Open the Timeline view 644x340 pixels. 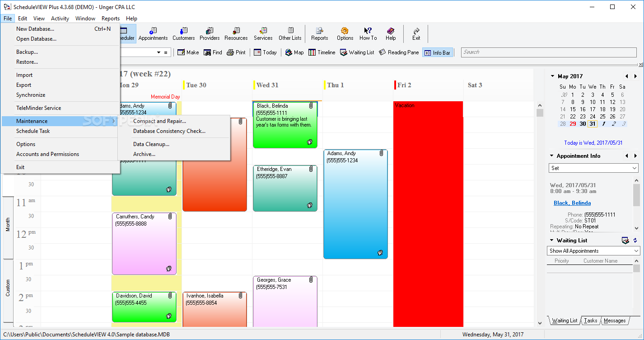(x=322, y=52)
